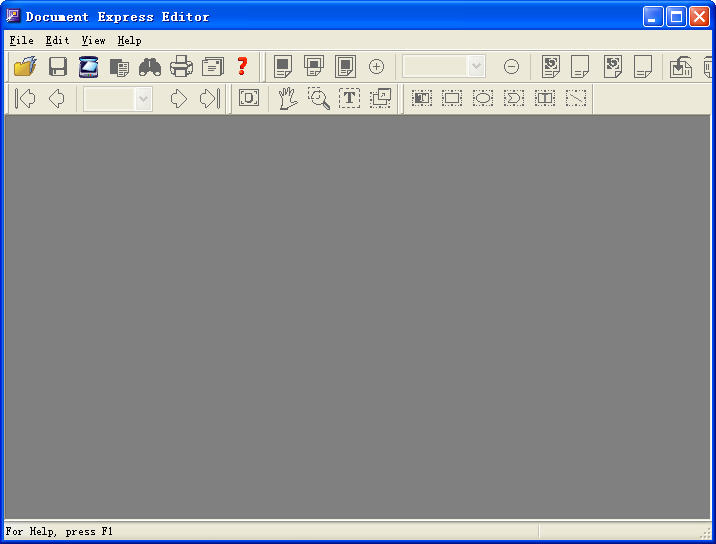Go to the next page arrow

[179, 98]
